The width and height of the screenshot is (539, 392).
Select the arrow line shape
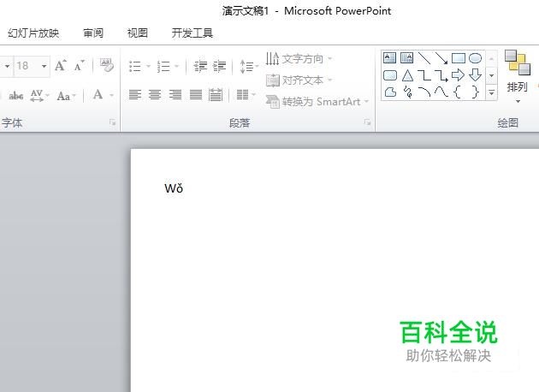tap(441, 58)
